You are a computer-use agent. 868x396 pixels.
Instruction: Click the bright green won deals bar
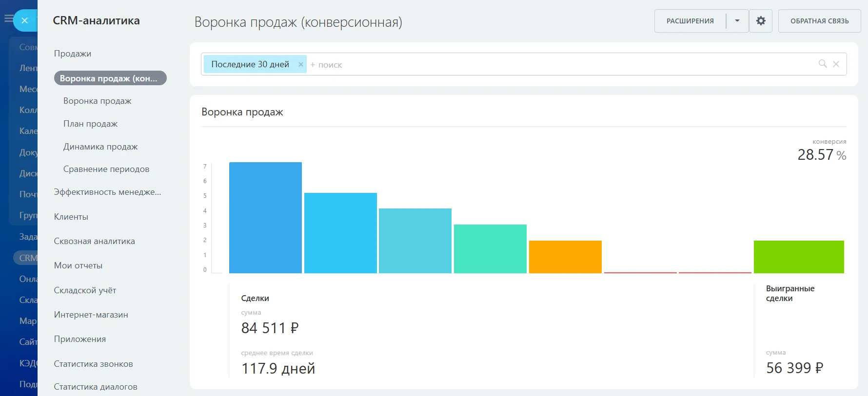799,257
